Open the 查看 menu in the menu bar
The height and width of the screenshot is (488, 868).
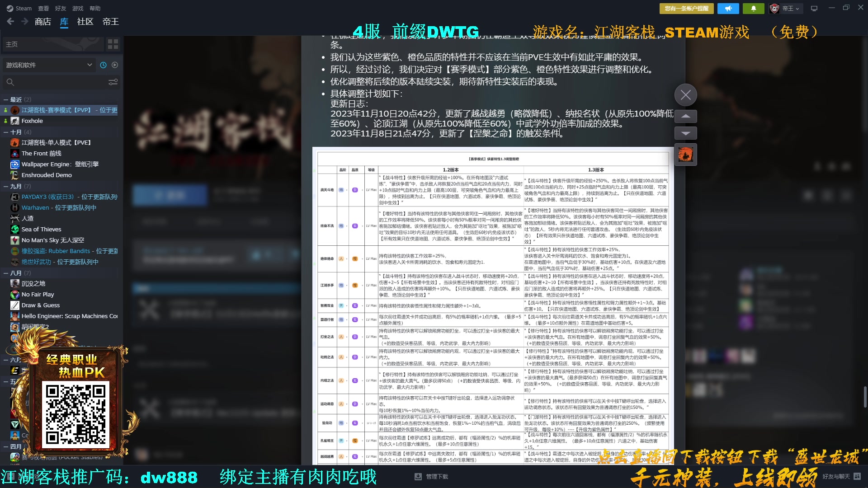pos(43,8)
